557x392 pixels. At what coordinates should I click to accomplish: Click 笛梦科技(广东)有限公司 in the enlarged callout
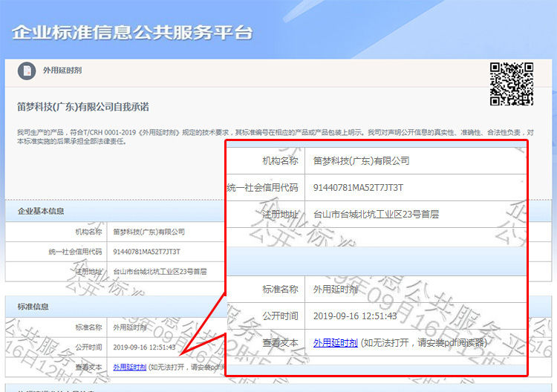tap(361, 161)
